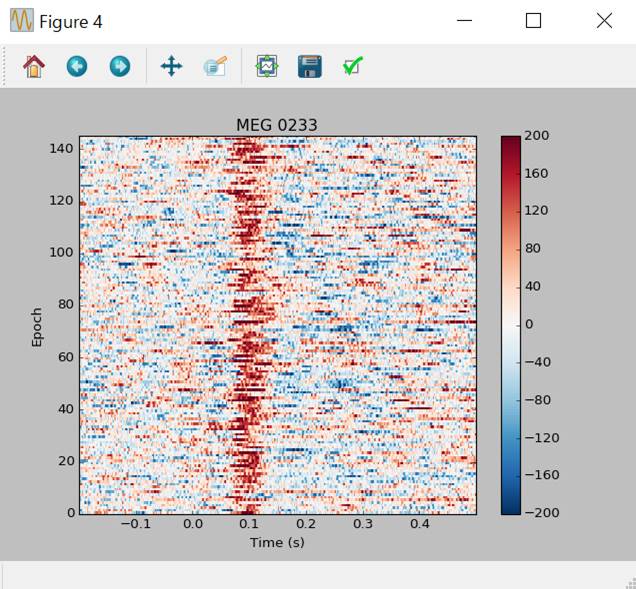Image resolution: width=636 pixels, height=589 pixels.
Task: Go forward to the next view
Action: 120,67
